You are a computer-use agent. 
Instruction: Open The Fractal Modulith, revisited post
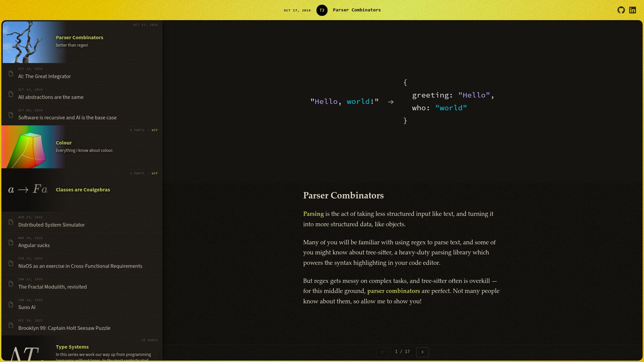point(52,287)
